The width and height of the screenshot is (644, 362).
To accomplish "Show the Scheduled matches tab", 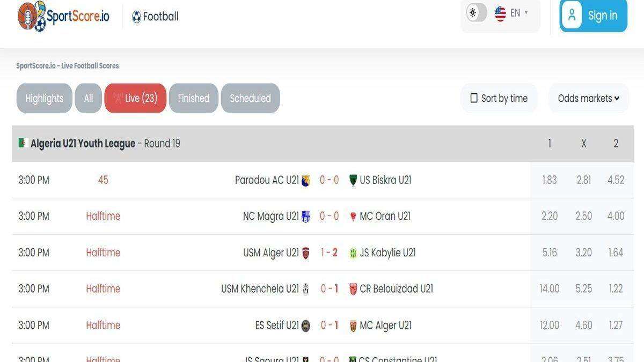I will (250, 98).
